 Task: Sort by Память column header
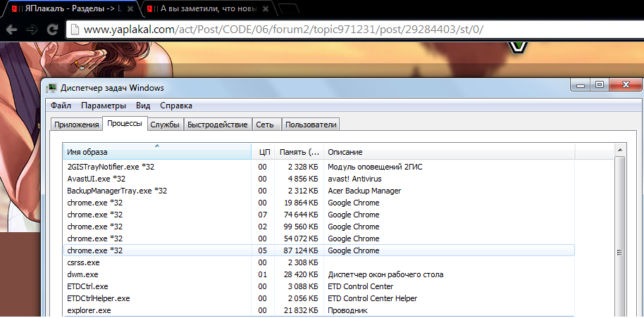point(299,152)
